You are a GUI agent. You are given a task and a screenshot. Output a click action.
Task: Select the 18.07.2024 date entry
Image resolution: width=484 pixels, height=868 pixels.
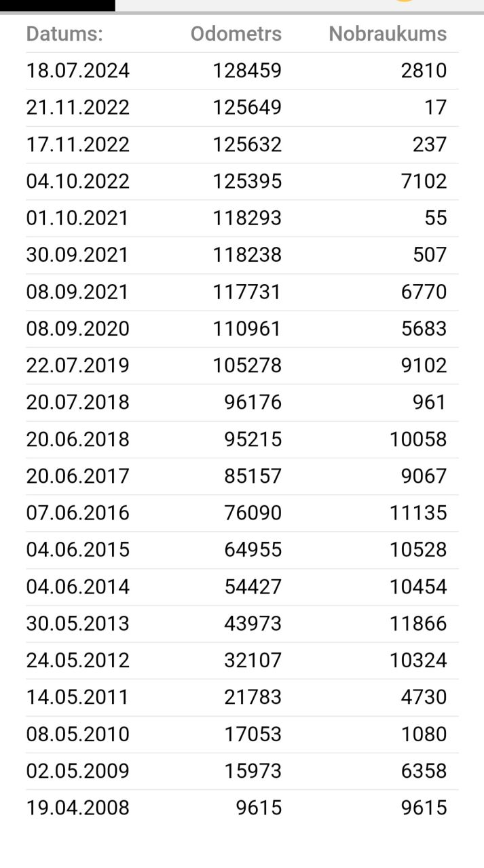77,71
